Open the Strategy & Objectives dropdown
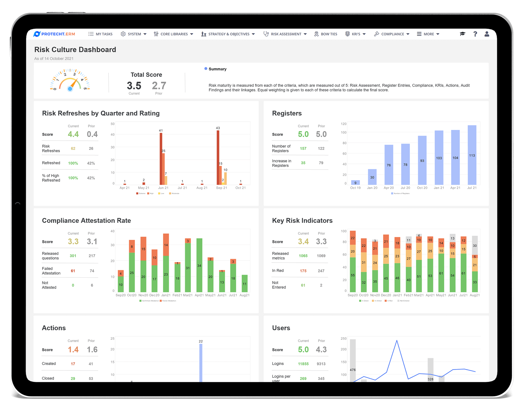 click(x=228, y=34)
